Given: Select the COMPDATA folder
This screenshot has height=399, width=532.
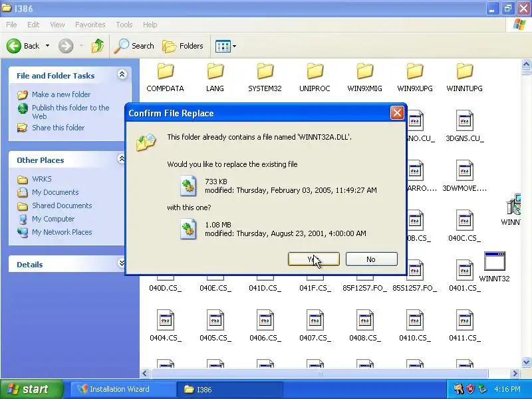Looking at the screenshot, I should point(165,77).
